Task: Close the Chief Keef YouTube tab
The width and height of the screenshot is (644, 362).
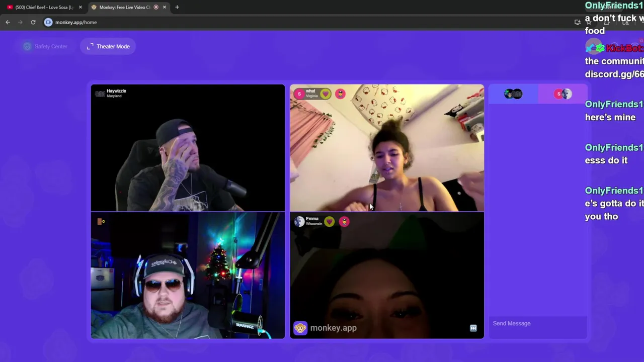Action: (80, 7)
